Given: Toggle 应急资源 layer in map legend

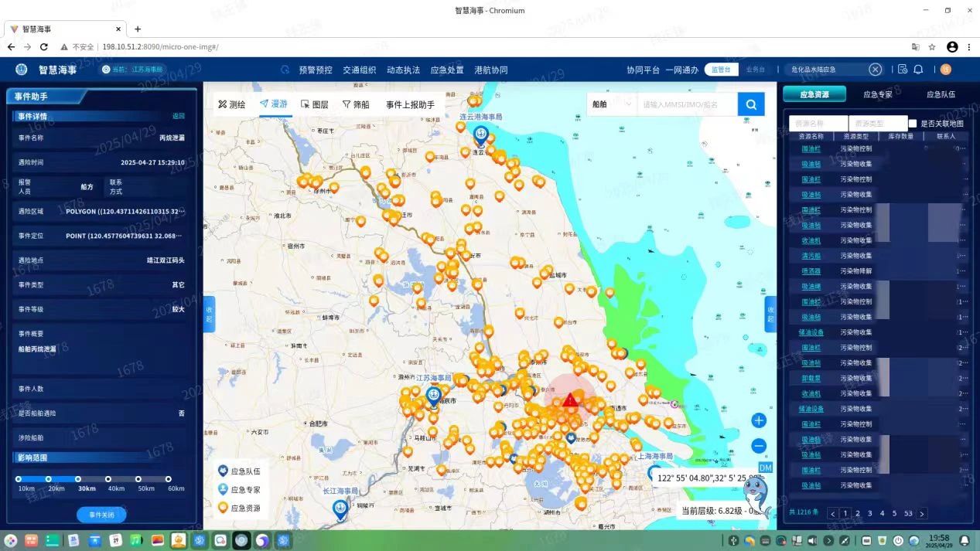Looking at the screenshot, I should [240, 508].
